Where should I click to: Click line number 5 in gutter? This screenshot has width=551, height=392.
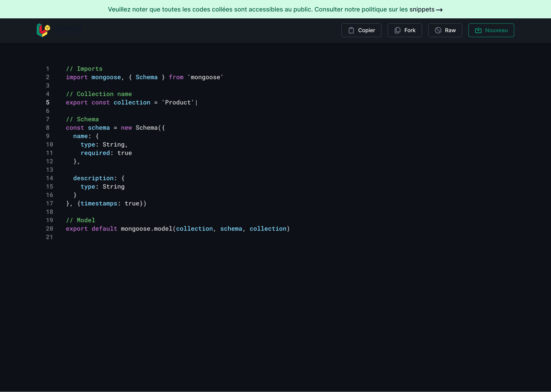click(x=48, y=103)
